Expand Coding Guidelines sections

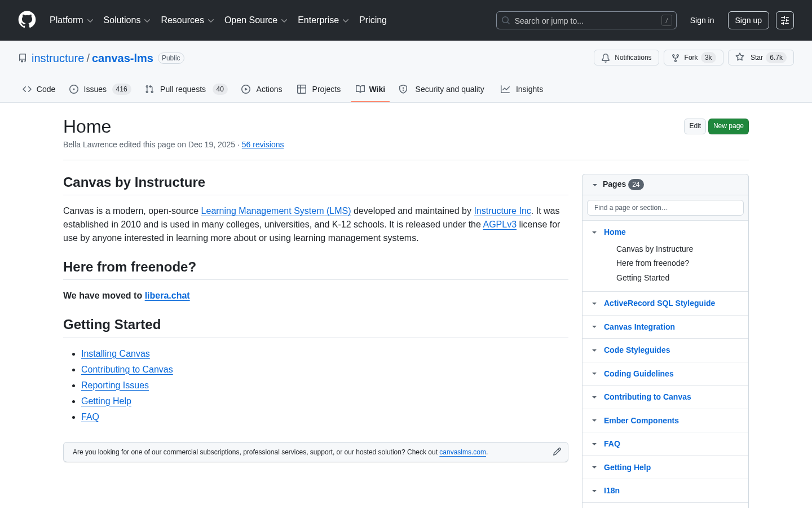click(594, 374)
